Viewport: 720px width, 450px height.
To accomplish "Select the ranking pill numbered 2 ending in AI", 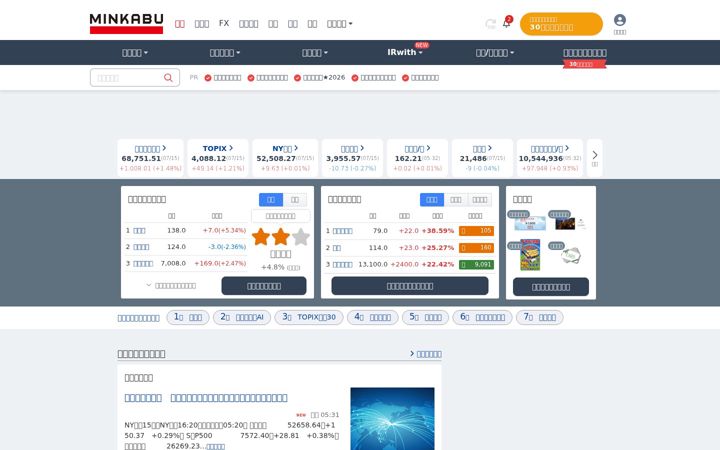I will pyautogui.click(x=242, y=317).
